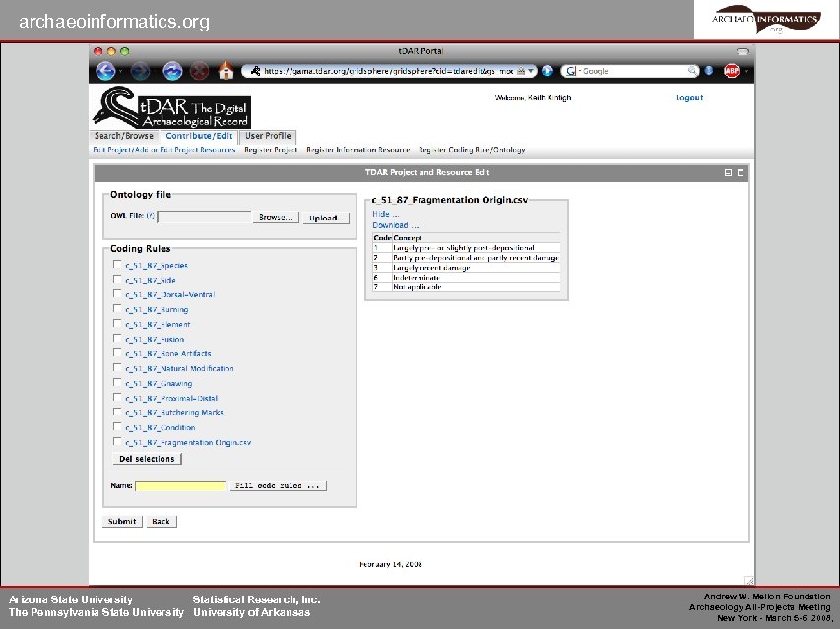Click the blue Go arrow next to URL

click(x=547, y=71)
